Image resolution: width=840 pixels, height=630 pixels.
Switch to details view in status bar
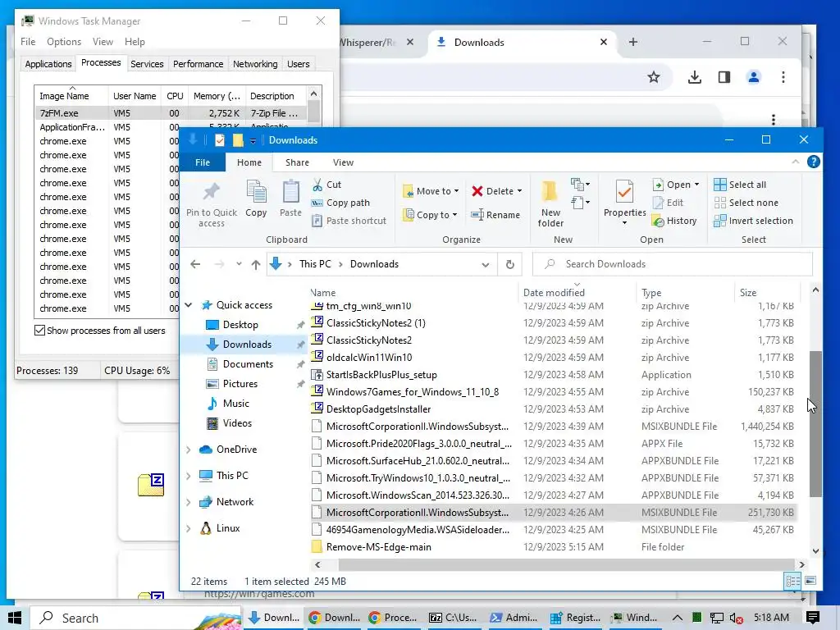pyautogui.click(x=793, y=581)
